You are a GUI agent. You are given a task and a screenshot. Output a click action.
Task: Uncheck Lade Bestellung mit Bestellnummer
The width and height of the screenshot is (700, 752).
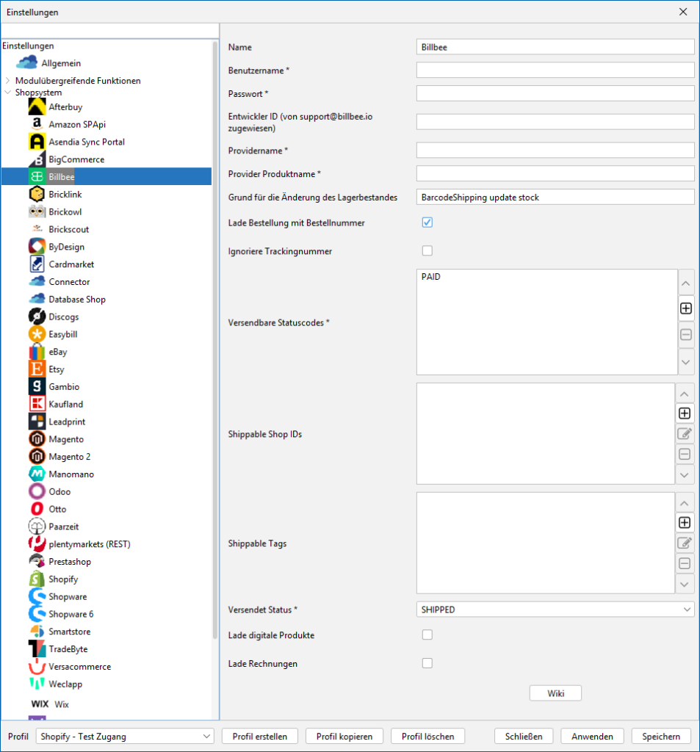[x=427, y=223]
